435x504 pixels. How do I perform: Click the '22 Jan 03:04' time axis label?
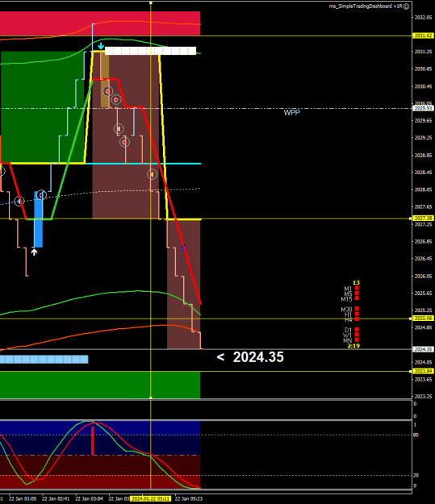coord(89,499)
